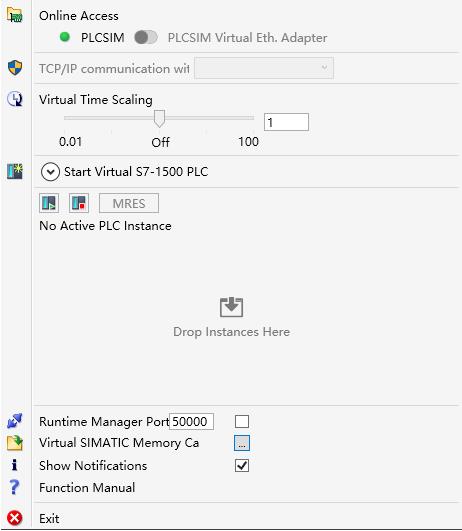This screenshot has width=462, height=531.
Task: Open the TCP/IP communication dropdown
Action: [x=264, y=68]
